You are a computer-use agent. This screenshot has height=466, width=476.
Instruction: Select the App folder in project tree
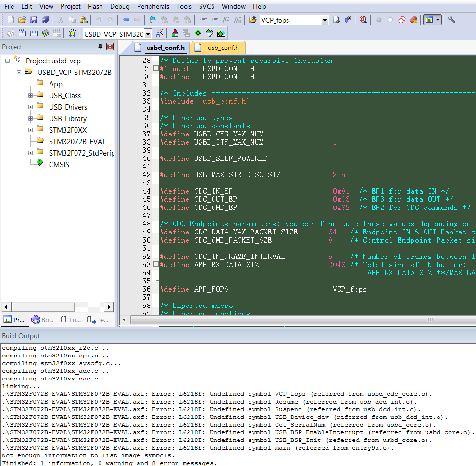coord(56,84)
